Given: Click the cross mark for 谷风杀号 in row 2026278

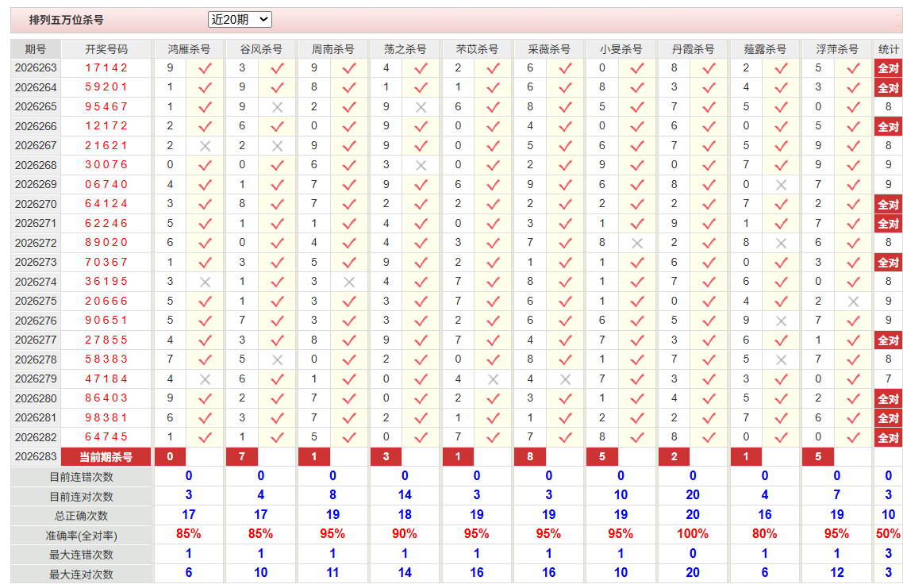Looking at the screenshot, I should pyautogui.click(x=277, y=360).
